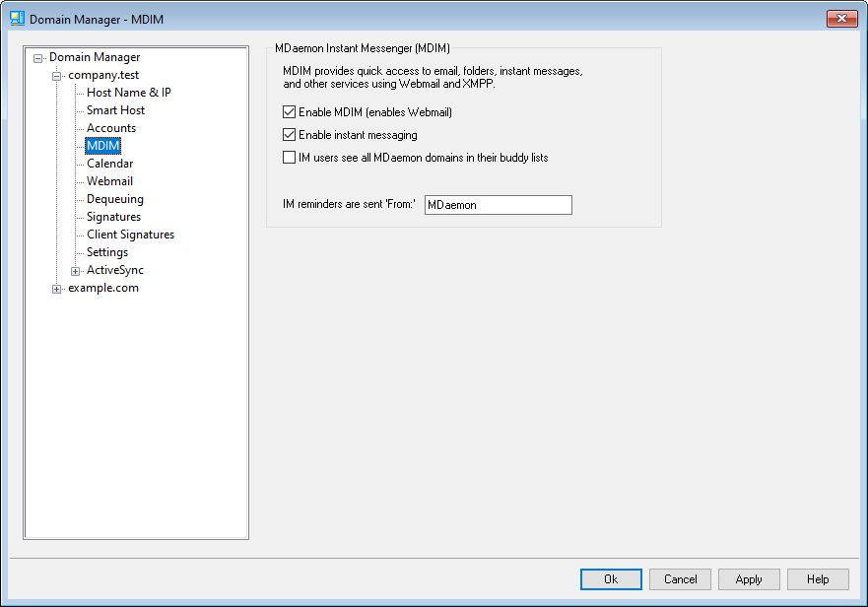Select Dequeuing in the tree
Screen dimensions: 868x607
pos(114,199)
